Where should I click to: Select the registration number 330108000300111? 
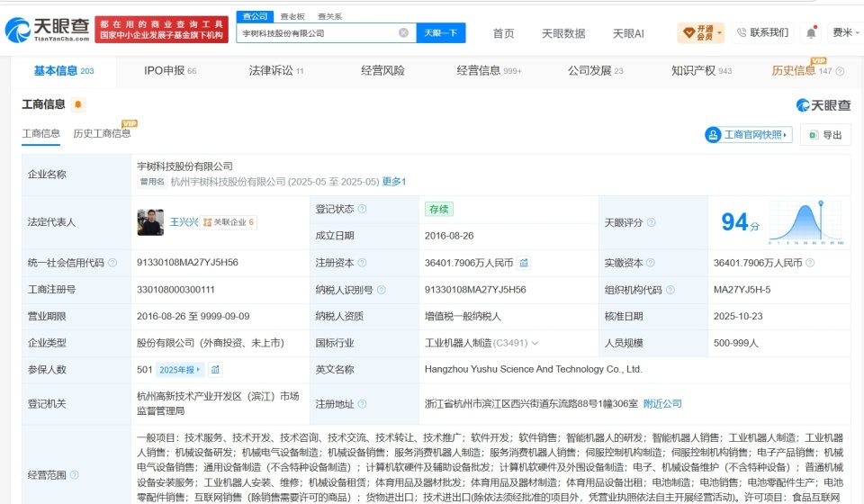(x=175, y=290)
